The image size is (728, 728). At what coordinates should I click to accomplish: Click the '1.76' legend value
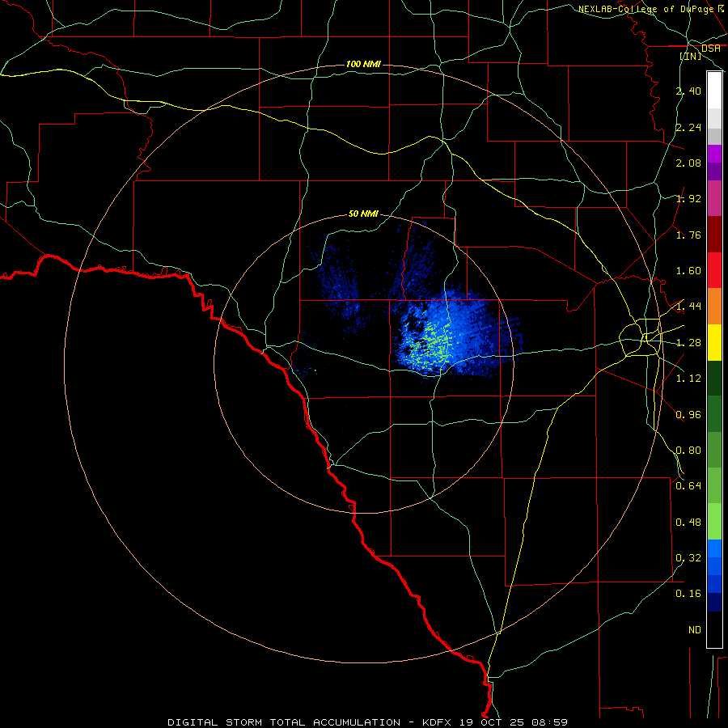[688, 235]
